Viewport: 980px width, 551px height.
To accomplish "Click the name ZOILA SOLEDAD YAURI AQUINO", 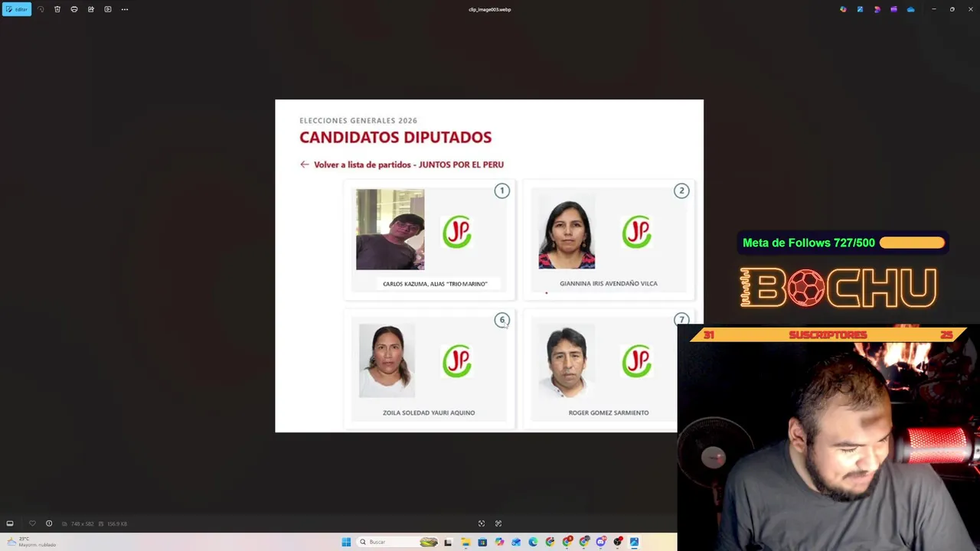I will [x=429, y=412].
